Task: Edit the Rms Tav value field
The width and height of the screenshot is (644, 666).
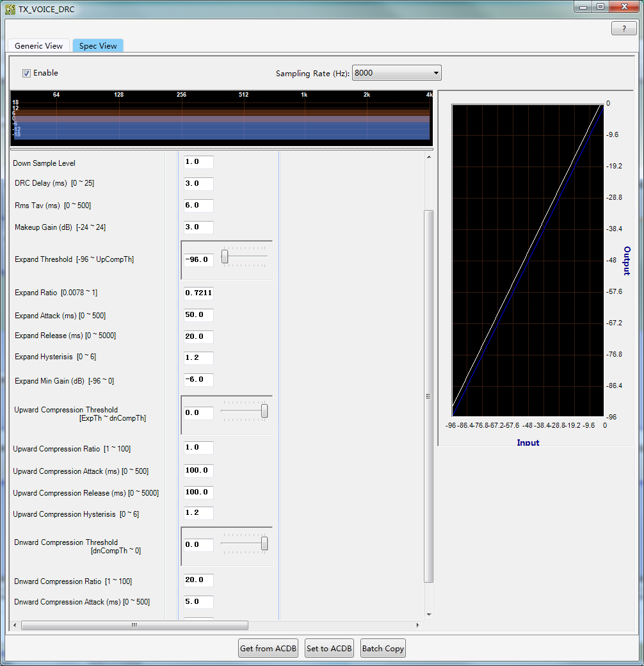Action: 198,205
